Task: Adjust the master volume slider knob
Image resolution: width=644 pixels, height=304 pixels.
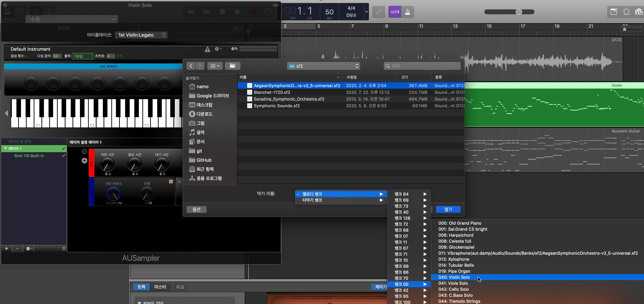Action: click(519, 12)
